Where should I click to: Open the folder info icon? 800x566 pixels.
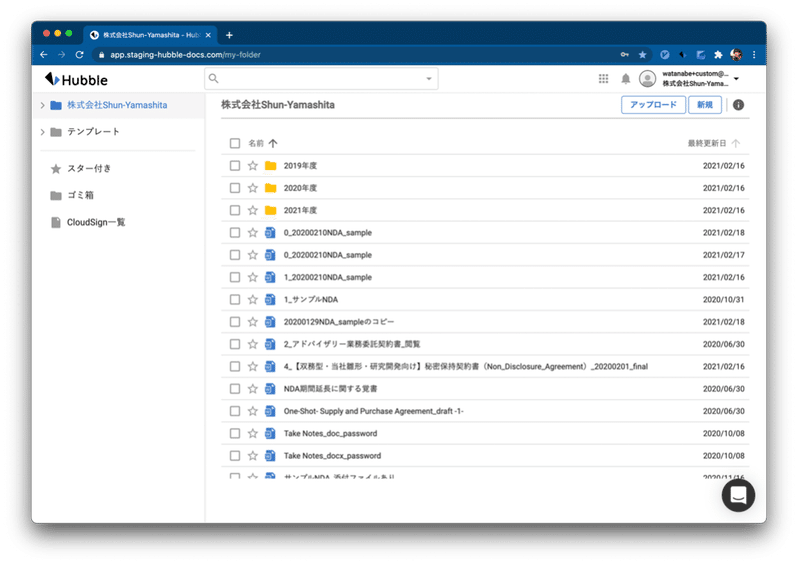(738, 105)
